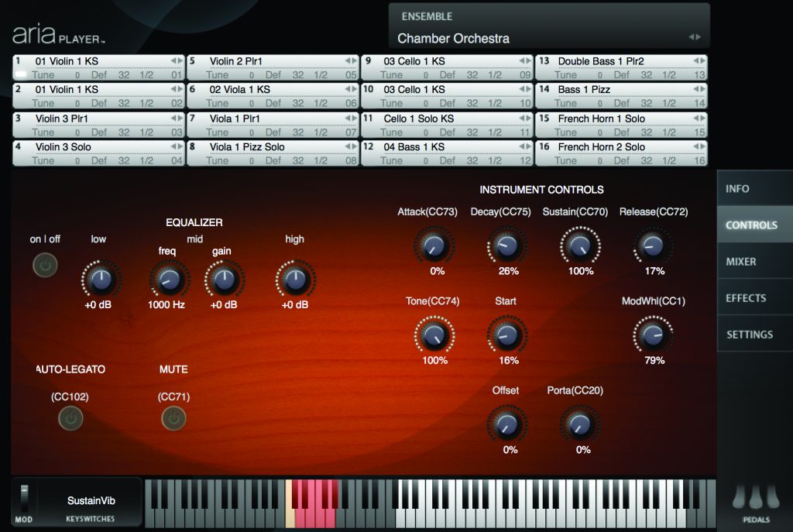Click the Sustain value 100% readout
The width and height of the screenshot is (793, 532).
pyautogui.click(x=581, y=271)
